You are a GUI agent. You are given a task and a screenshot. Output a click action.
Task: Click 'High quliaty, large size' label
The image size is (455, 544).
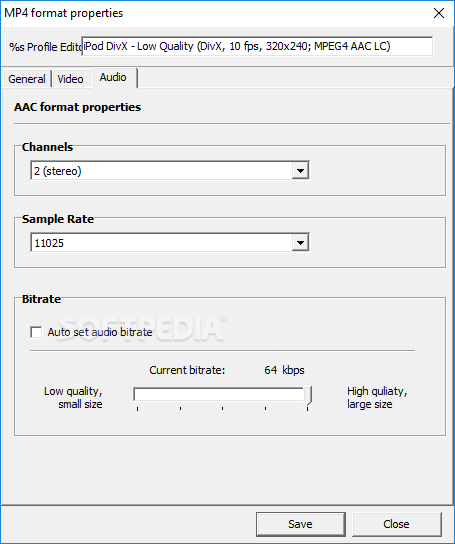[x=377, y=398]
